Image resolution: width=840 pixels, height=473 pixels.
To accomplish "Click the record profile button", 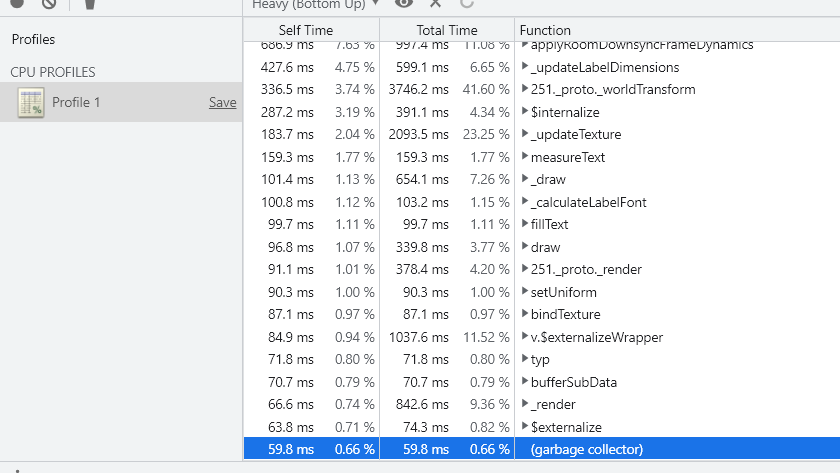I will click(x=17, y=4).
